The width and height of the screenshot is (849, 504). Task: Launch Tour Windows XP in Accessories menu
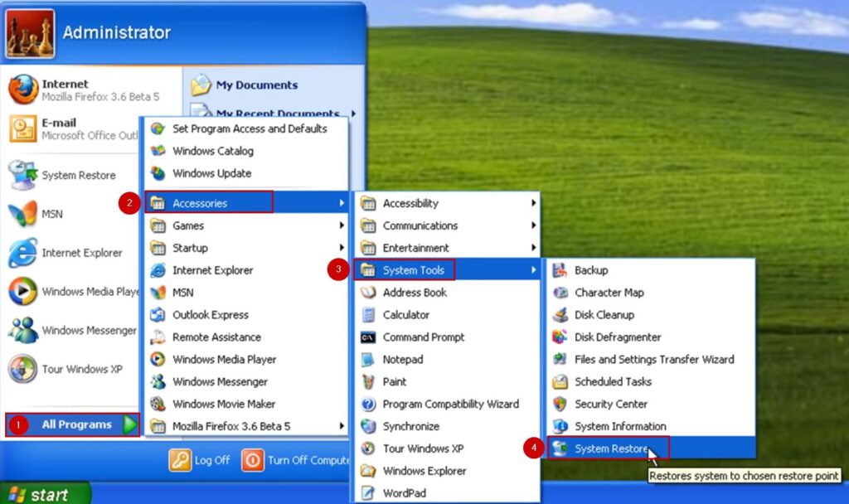[x=447, y=448]
